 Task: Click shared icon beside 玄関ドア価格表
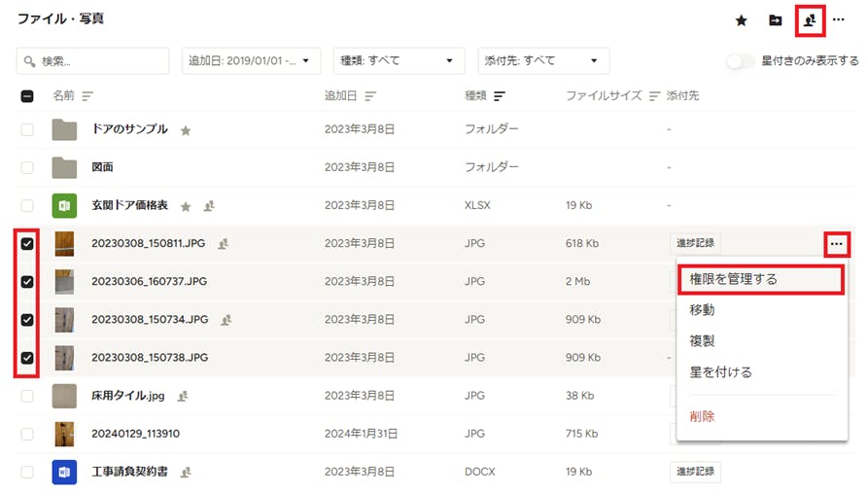(209, 206)
